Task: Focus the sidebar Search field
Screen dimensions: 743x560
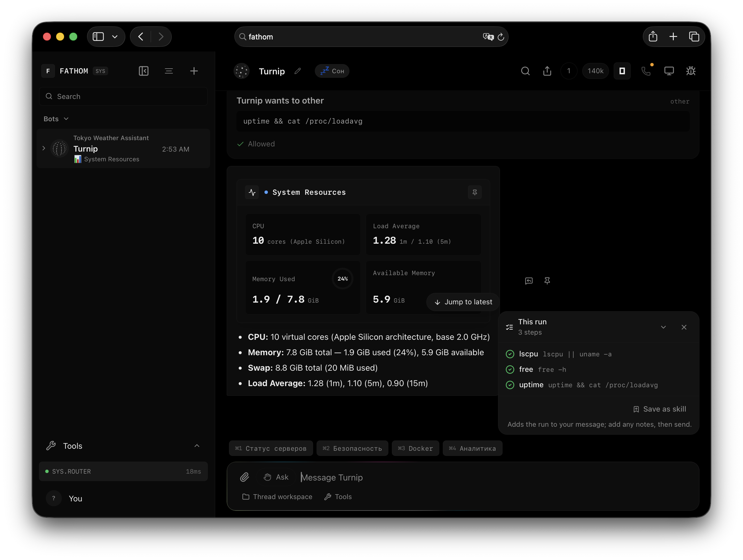Action: click(123, 96)
